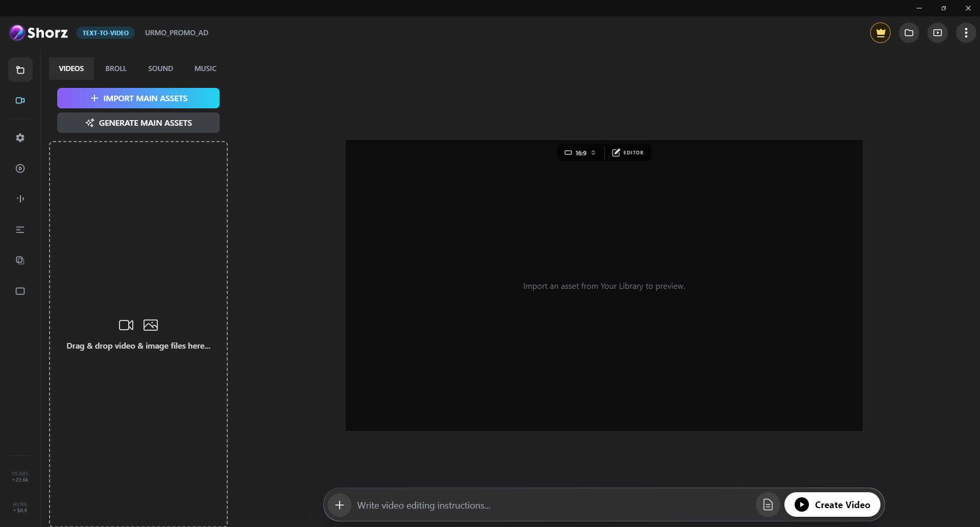The image size is (980, 527).
Task: Open the library folder sidebar icon
Action: [x=20, y=70]
